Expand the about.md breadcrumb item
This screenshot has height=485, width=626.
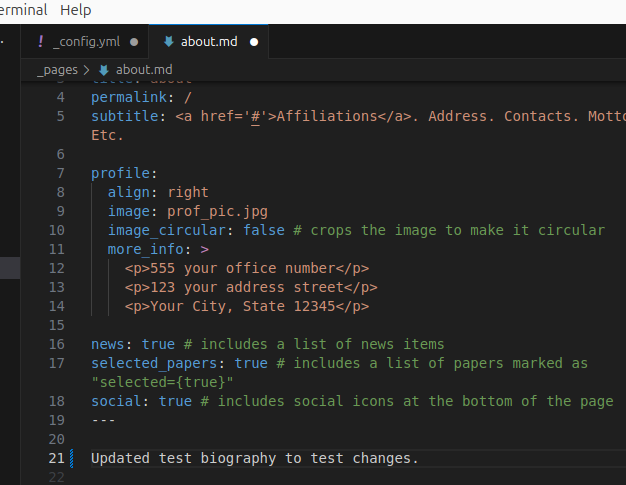tap(143, 70)
